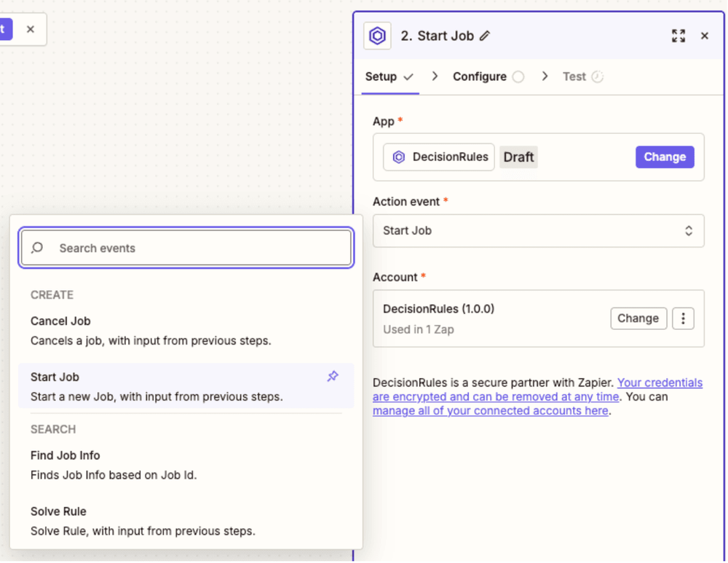Click the Action event up-down arrows
728x563 pixels.
(689, 231)
